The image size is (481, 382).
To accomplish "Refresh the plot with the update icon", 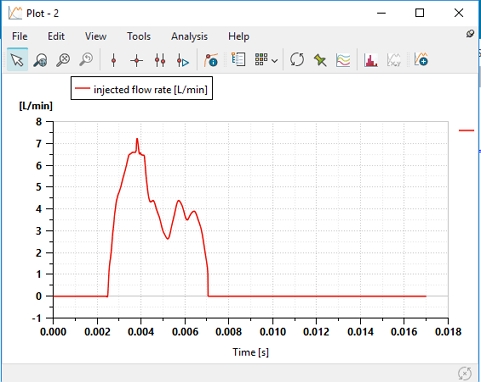I will pos(297,60).
